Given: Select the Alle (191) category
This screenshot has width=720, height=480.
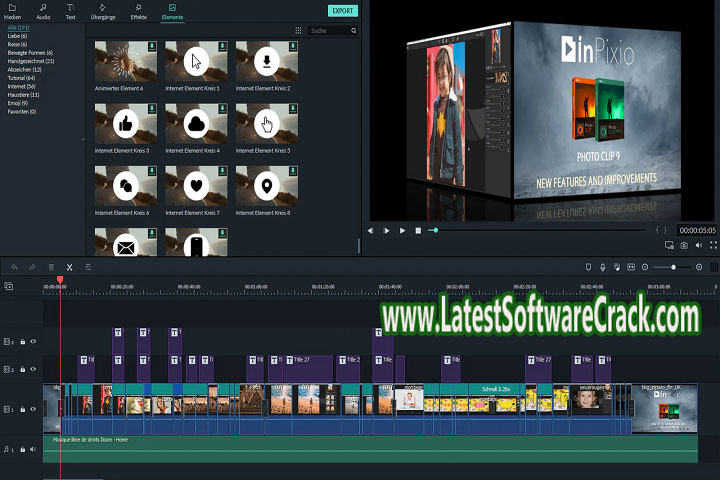Looking at the screenshot, I should pos(18,28).
